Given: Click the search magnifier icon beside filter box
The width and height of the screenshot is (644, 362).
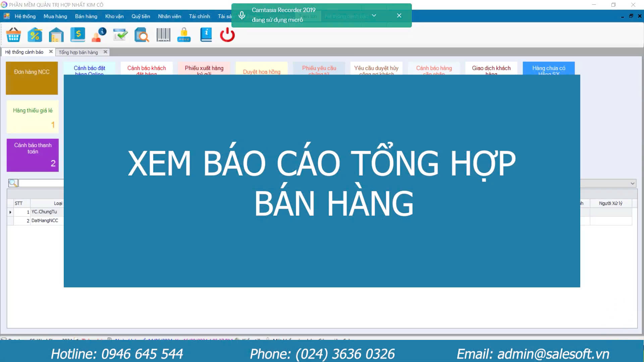Looking at the screenshot, I should [13, 183].
